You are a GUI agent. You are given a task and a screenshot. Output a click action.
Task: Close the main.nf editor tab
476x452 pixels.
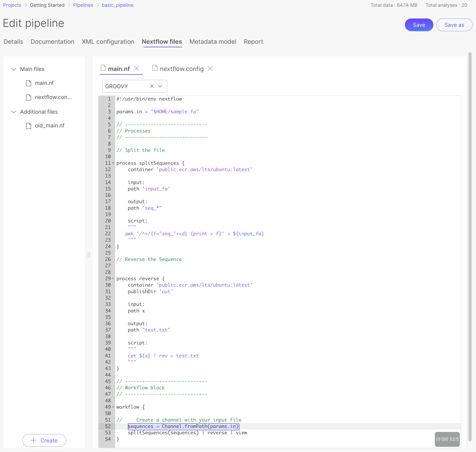pyautogui.click(x=136, y=68)
